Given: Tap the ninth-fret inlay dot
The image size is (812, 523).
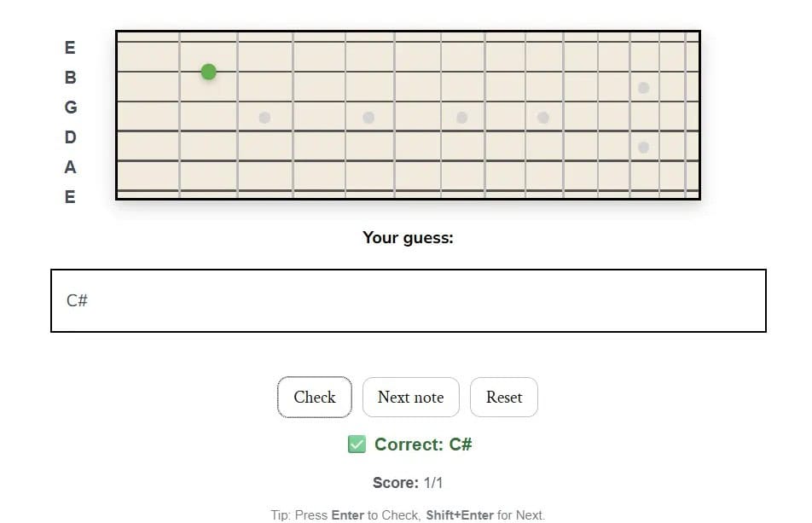Looking at the screenshot, I should point(543,118).
